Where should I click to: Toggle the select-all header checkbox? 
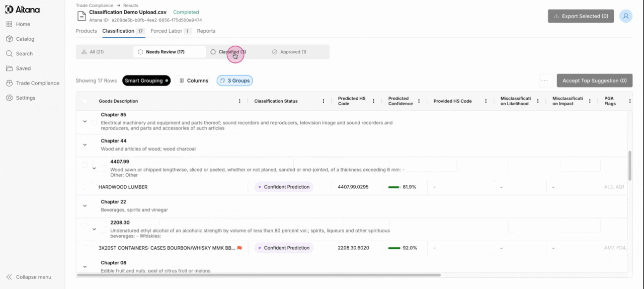coord(85,101)
